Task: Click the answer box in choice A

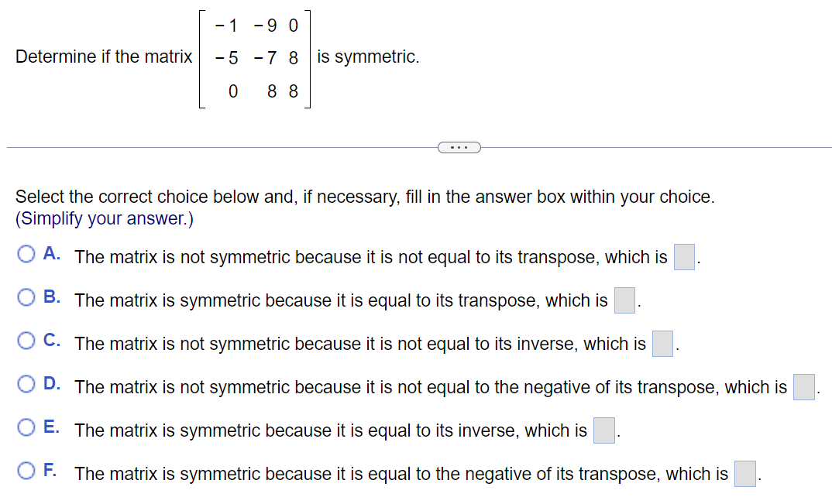Action: (683, 257)
